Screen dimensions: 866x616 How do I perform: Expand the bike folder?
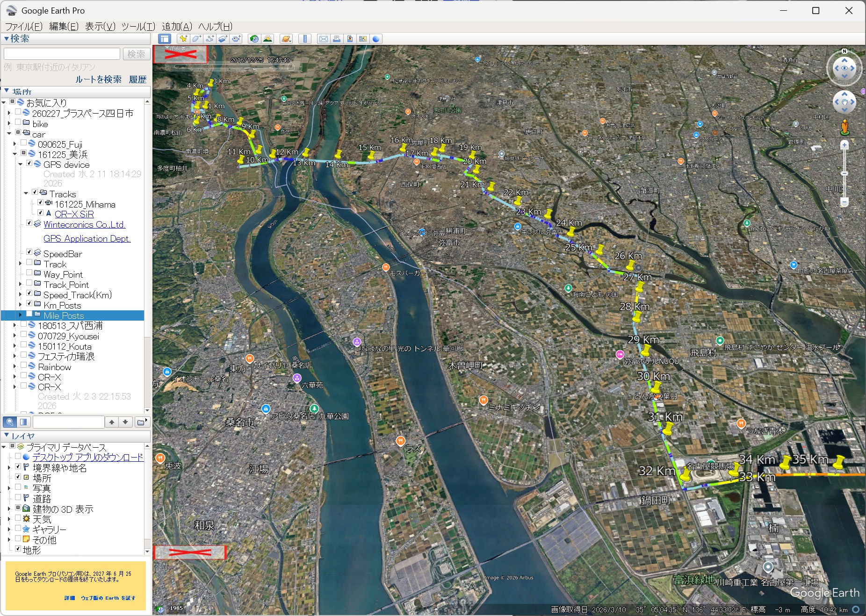[9, 124]
